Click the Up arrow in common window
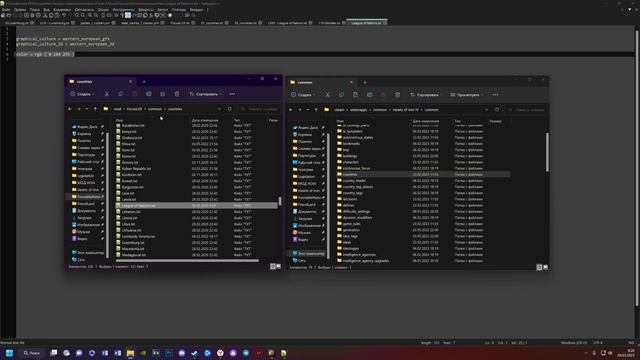This screenshot has height=360, width=640. tap(316, 109)
